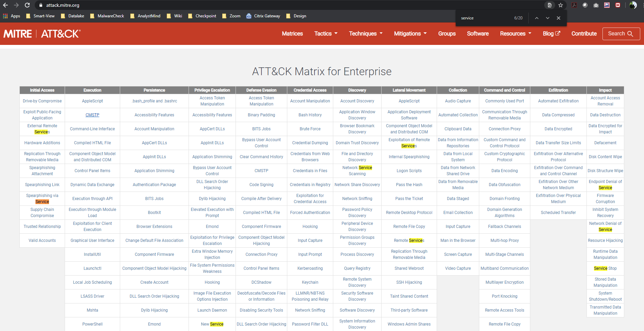Open the Design bookmark folder
The height and width of the screenshot is (331, 644).
coord(296,16)
